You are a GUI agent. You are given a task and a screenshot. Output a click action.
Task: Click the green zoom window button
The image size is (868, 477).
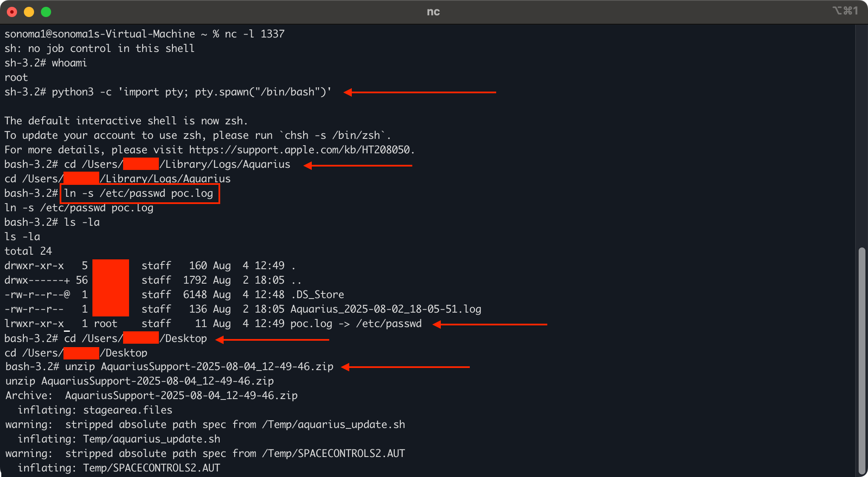pyautogui.click(x=46, y=12)
